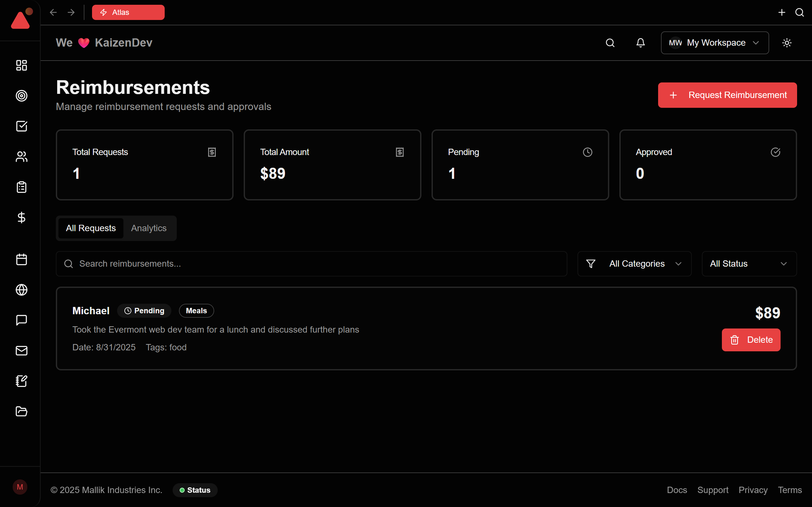Image resolution: width=812 pixels, height=507 pixels.
Task: Click the Total Amount $89 value
Action: pyautogui.click(x=273, y=174)
